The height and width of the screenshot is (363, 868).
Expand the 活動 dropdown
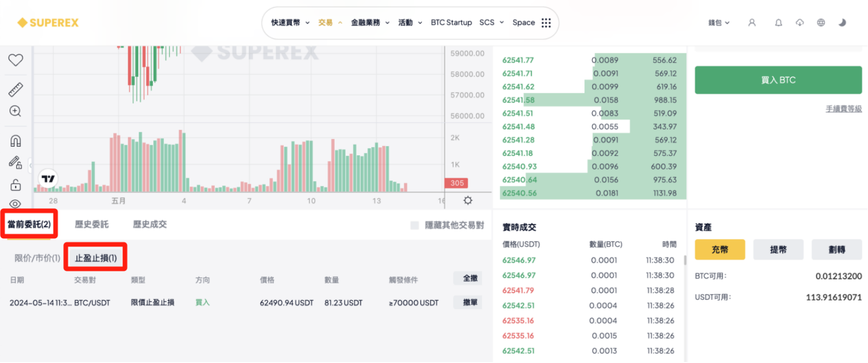[410, 22]
